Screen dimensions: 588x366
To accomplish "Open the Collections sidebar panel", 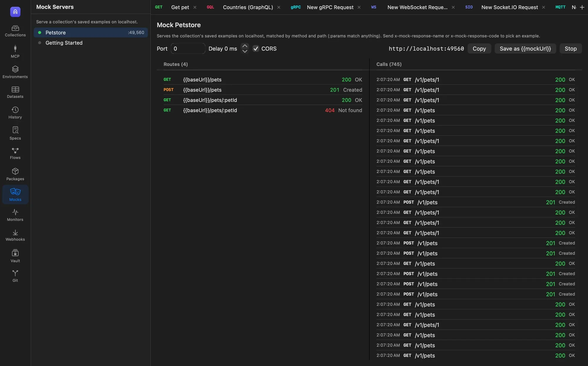I will 15,31.
